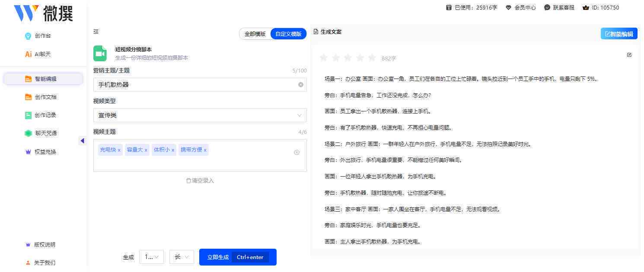Click the 生成文案 document icon

pyautogui.click(x=316, y=32)
